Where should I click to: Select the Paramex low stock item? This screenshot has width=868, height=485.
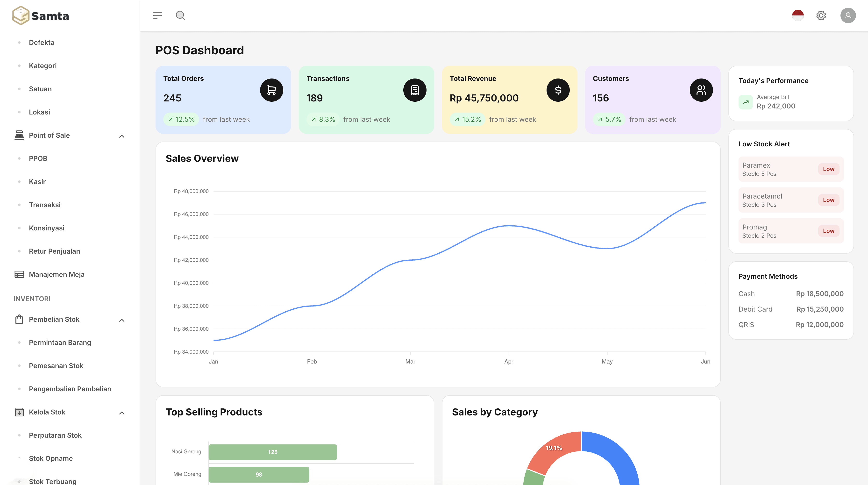point(791,169)
